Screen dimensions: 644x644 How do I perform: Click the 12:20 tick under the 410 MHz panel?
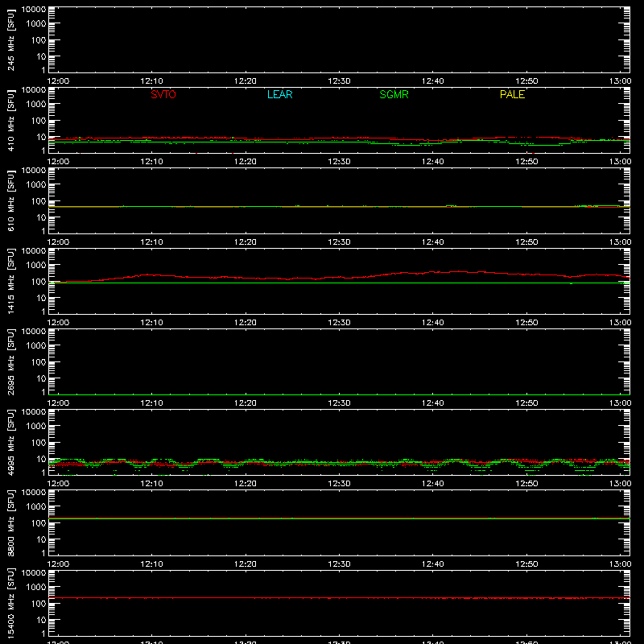coord(246,162)
